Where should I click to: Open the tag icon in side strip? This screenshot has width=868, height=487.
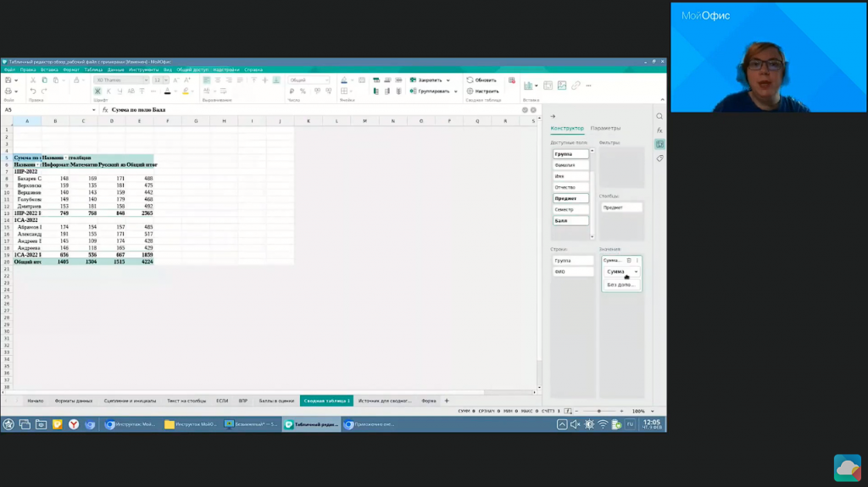coord(659,158)
